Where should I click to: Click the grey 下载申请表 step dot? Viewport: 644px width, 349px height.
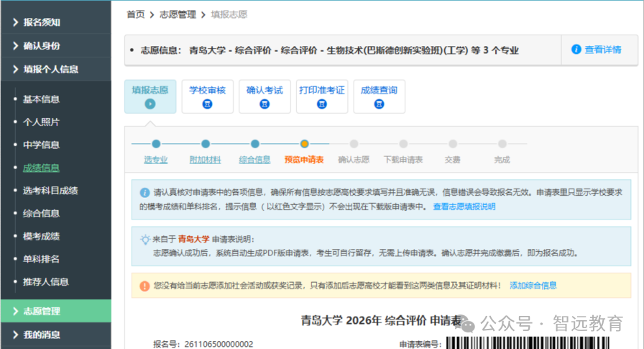pyautogui.click(x=403, y=144)
